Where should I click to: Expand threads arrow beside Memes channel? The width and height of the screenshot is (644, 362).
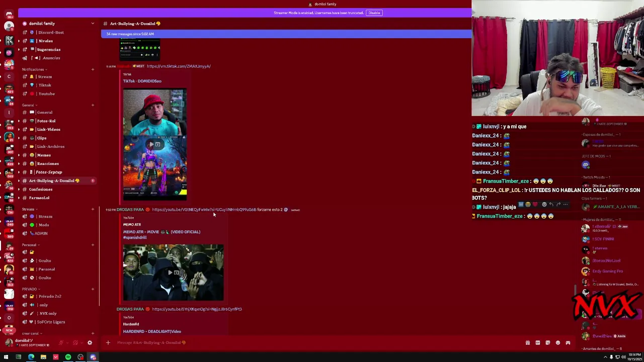pyautogui.click(x=19, y=155)
